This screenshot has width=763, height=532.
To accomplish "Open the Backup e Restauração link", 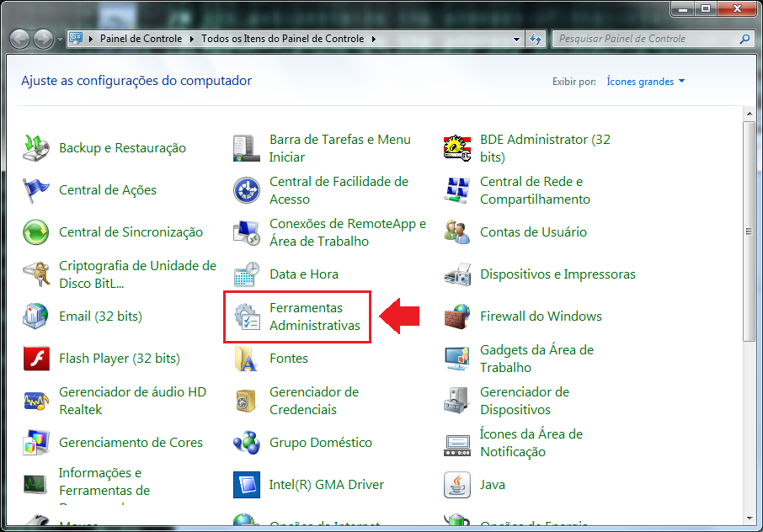I will pos(123,148).
